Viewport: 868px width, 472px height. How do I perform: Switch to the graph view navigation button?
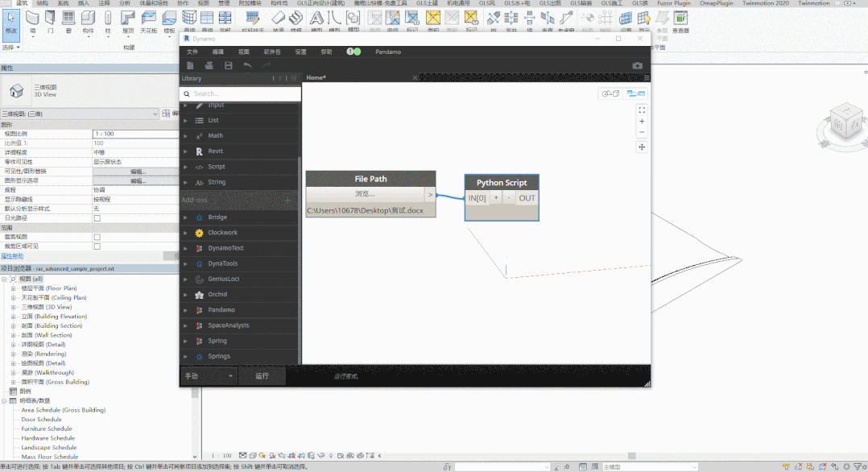click(x=635, y=93)
